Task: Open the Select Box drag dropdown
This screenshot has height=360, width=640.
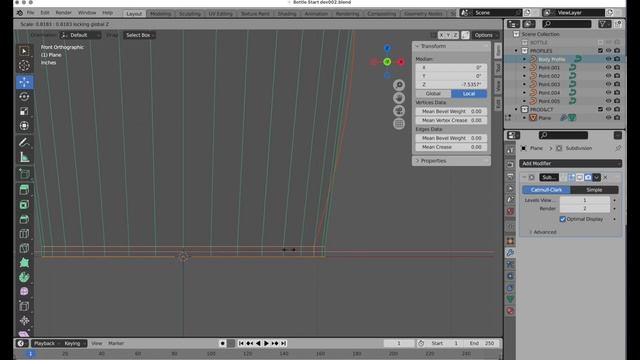Action: tap(139, 35)
